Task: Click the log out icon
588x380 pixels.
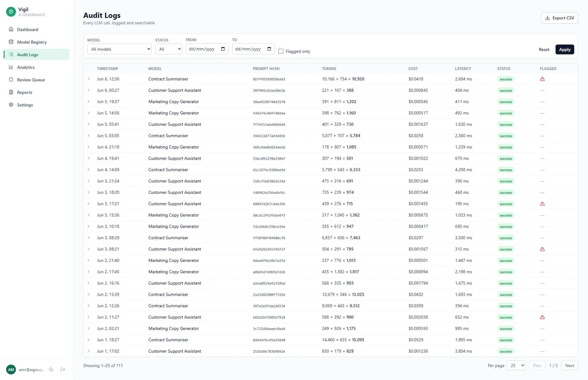Action: pos(63,369)
